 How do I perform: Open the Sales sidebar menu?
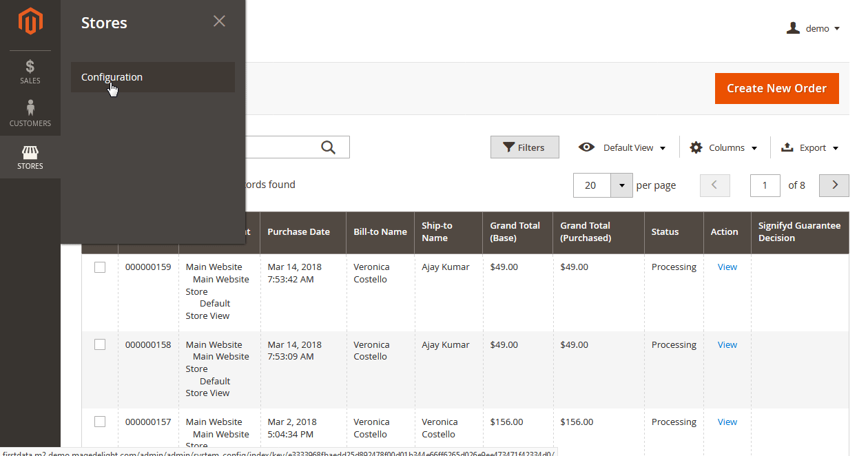click(x=30, y=72)
